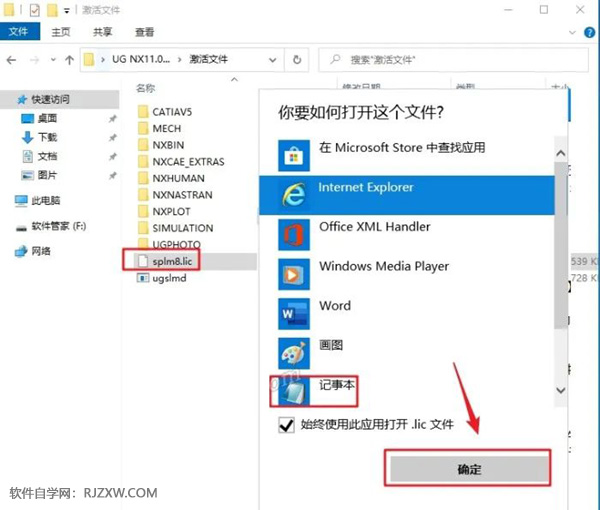Select the UGPHOTO folder
Screen dimensions: 600x510
(176, 244)
